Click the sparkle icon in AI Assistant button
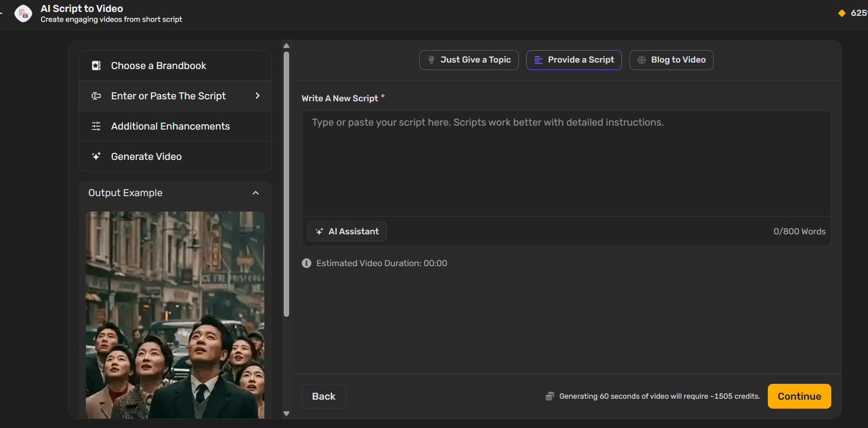The width and height of the screenshot is (868, 428). 319,231
